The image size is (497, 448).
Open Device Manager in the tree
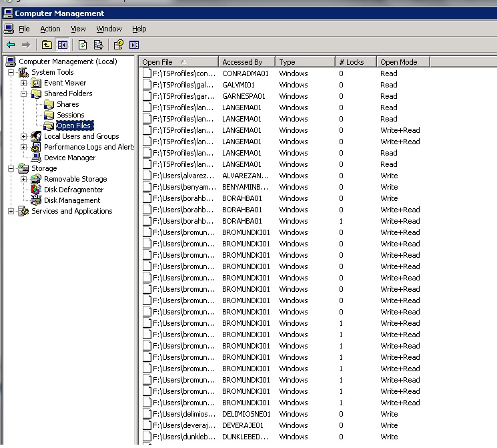(x=69, y=158)
